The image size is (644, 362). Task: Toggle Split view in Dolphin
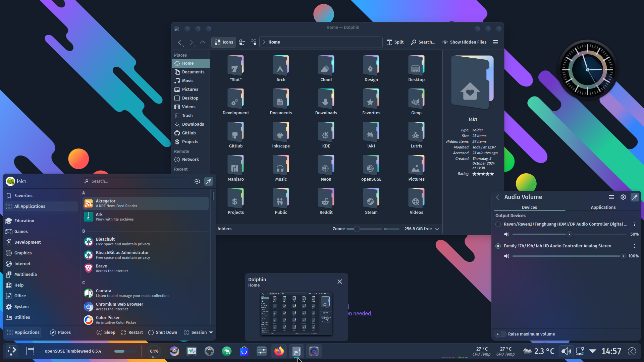coord(395,42)
